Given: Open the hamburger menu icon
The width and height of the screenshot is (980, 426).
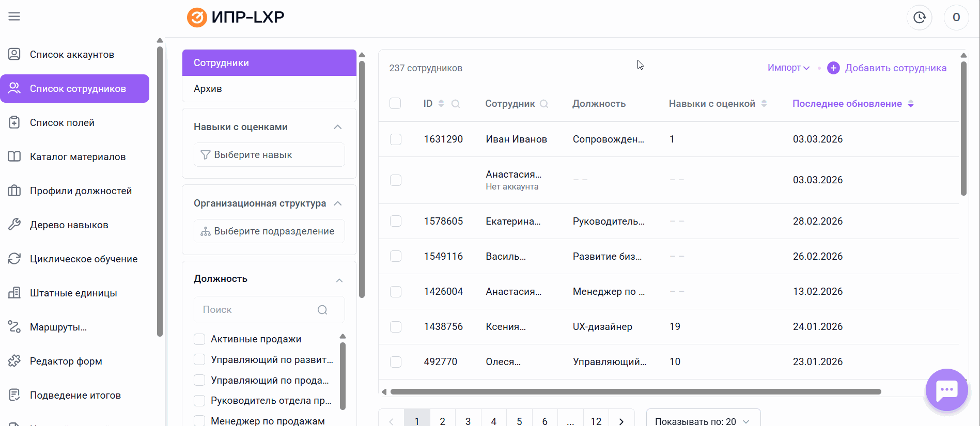Looking at the screenshot, I should (x=14, y=17).
